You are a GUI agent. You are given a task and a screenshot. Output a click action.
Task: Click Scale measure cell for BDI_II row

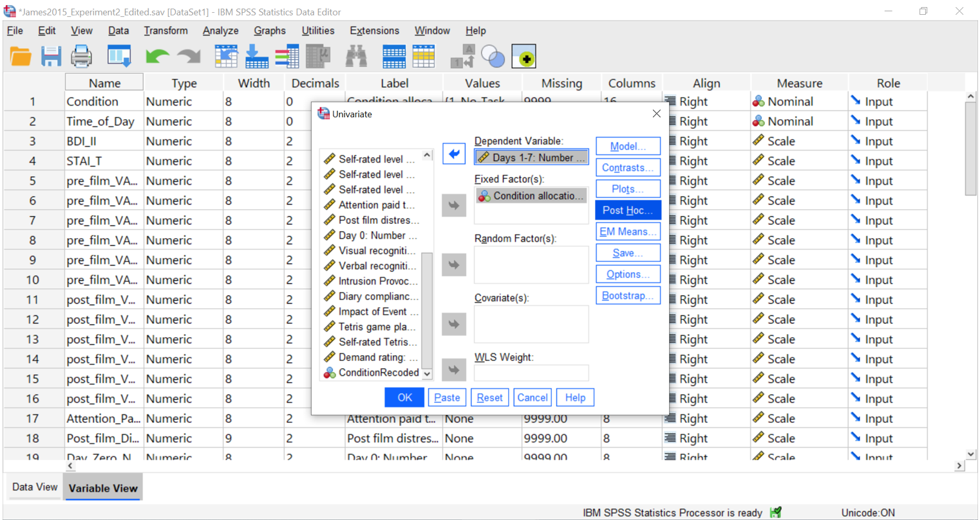tap(799, 141)
